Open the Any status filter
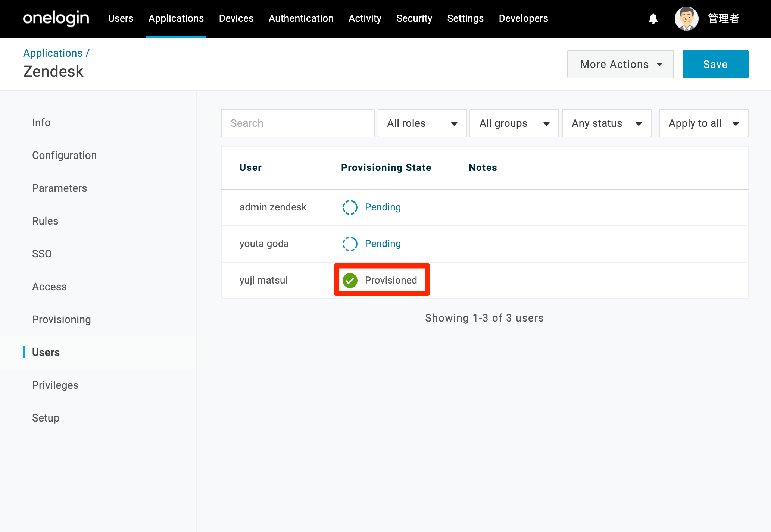 (x=606, y=123)
